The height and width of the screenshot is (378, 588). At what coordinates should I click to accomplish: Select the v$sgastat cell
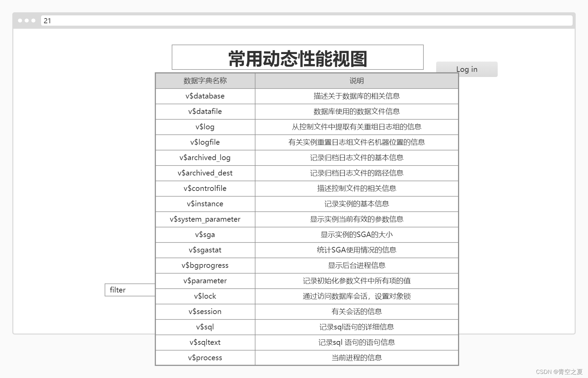point(205,250)
